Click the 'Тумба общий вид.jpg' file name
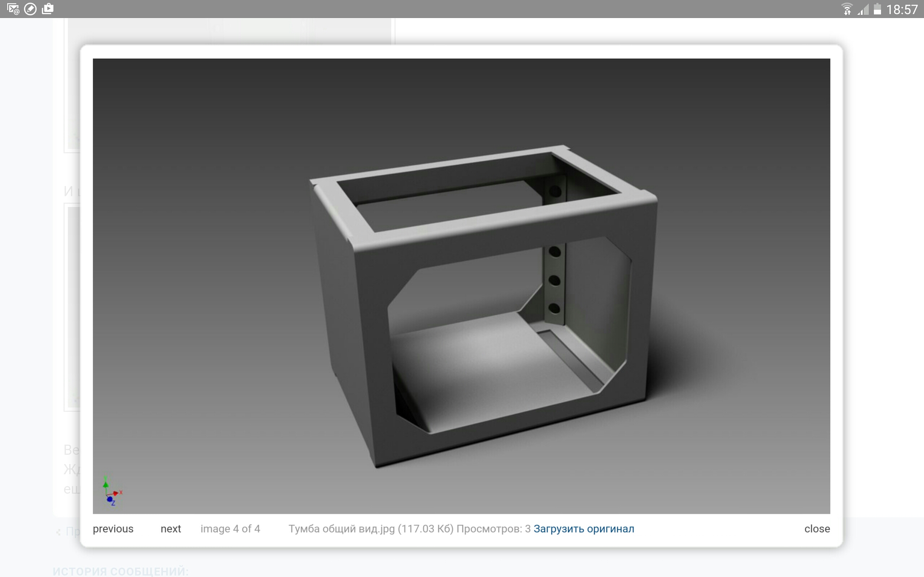 click(x=341, y=529)
